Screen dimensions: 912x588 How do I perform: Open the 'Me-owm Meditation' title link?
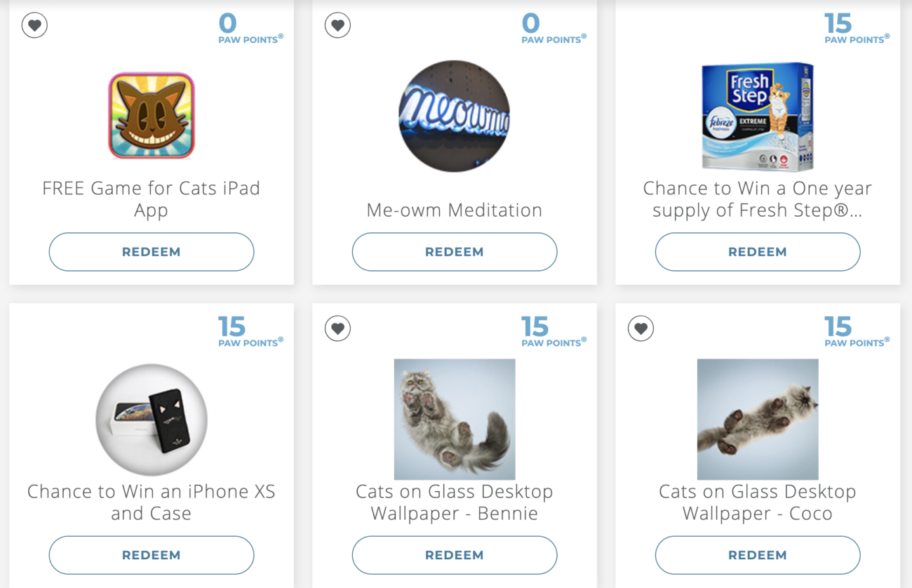(x=454, y=210)
